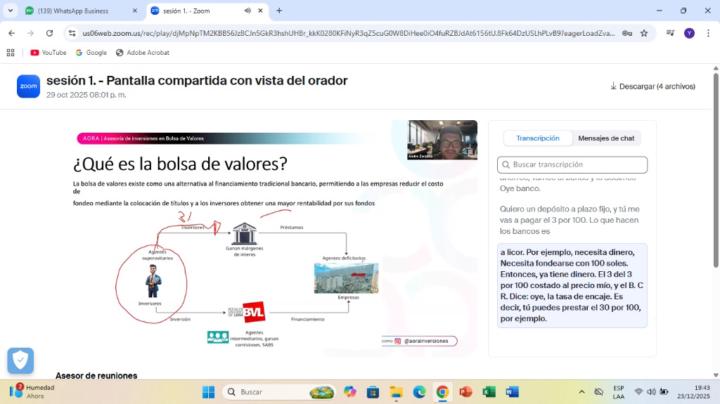The width and height of the screenshot is (720, 404).
Task: Show hidden system tray icons
Action: (x=582, y=392)
